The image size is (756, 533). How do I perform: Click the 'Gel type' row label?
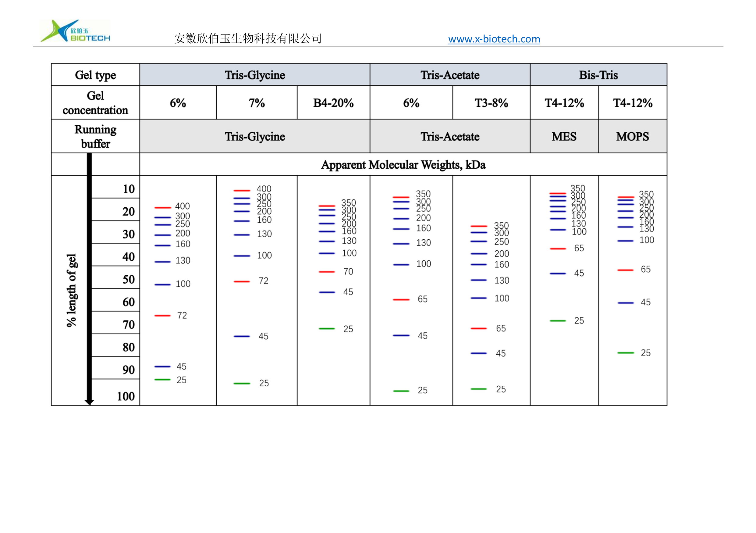point(95,75)
